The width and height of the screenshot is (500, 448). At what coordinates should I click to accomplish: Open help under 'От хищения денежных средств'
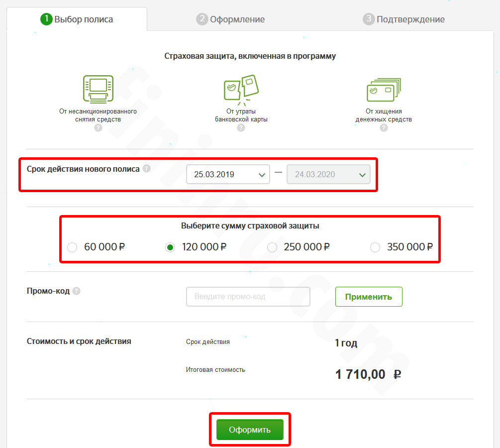click(x=384, y=128)
